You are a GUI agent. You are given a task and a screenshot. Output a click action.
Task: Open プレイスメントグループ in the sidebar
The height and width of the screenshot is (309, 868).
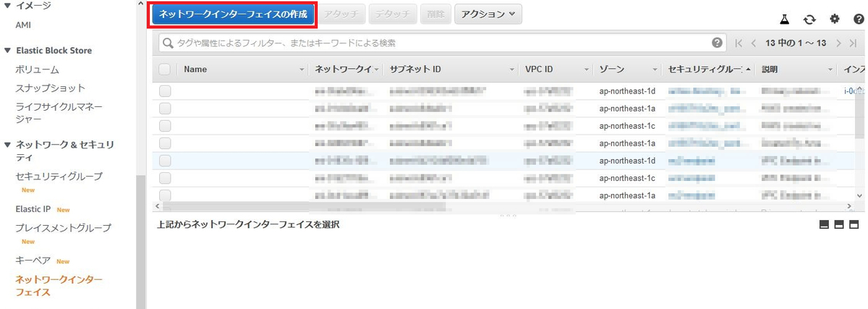click(x=64, y=228)
